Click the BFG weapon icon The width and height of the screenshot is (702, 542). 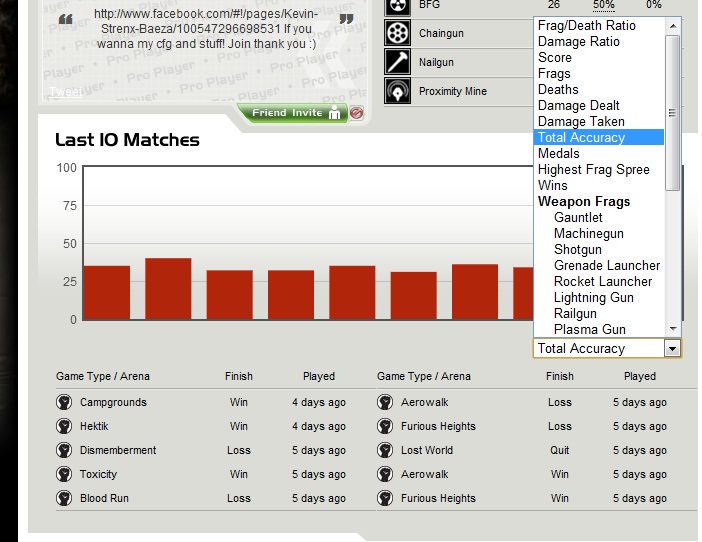(x=397, y=7)
